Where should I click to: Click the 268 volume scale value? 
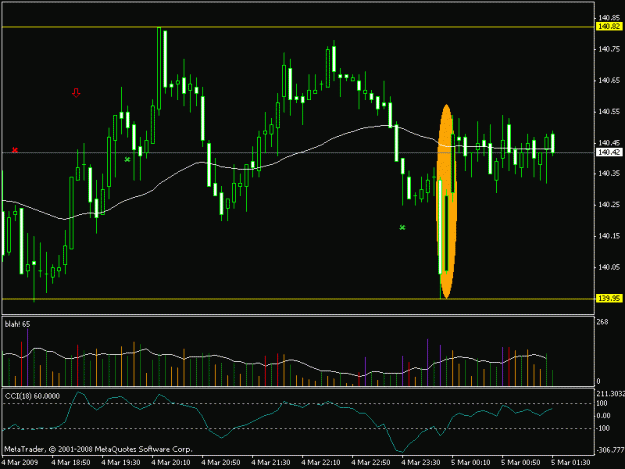(602, 322)
